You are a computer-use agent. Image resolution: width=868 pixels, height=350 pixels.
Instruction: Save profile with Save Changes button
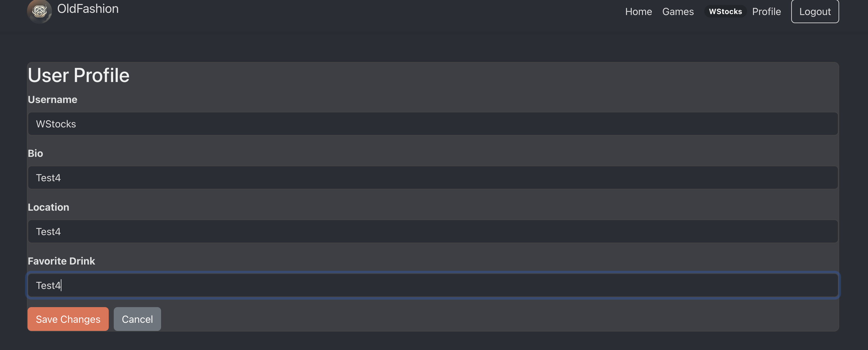click(68, 319)
